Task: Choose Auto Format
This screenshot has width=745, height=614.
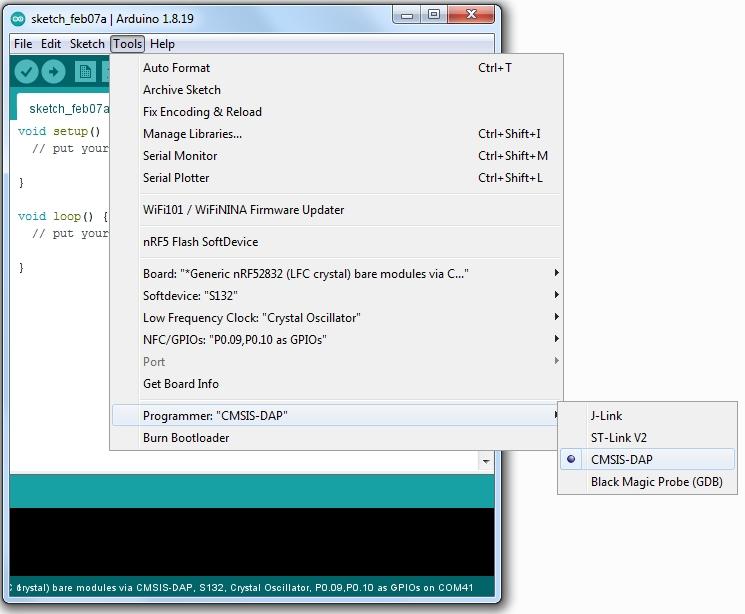Action: (336, 68)
